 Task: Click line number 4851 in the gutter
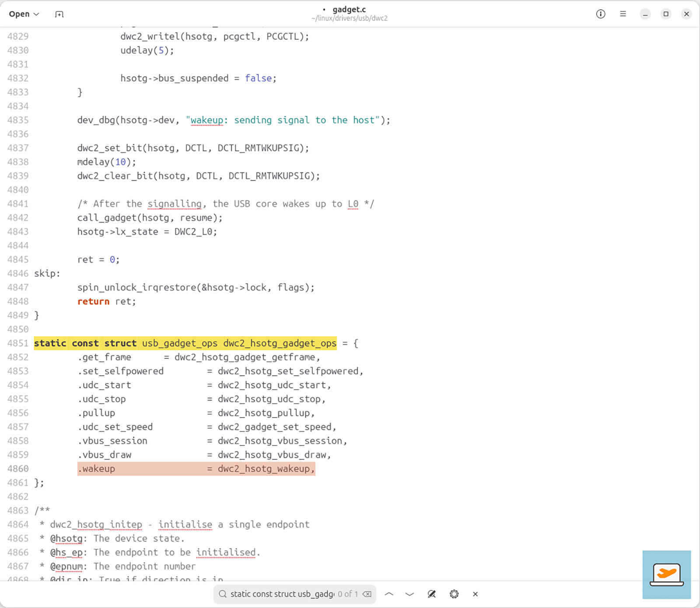18,343
